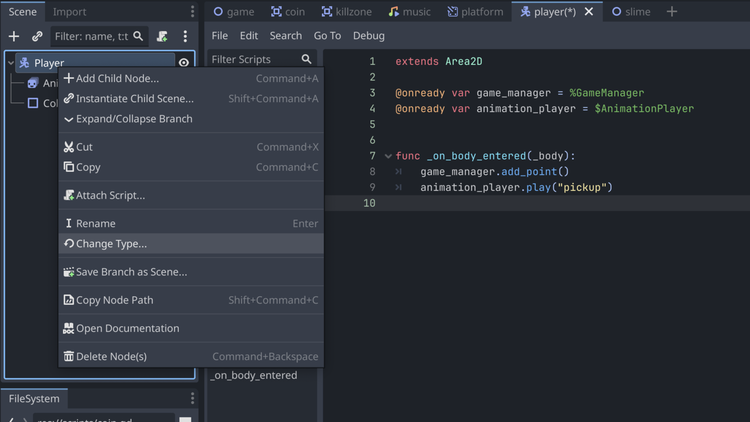Open the Scene dock three-dot options
This screenshot has width=750, height=422.
[x=192, y=11]
